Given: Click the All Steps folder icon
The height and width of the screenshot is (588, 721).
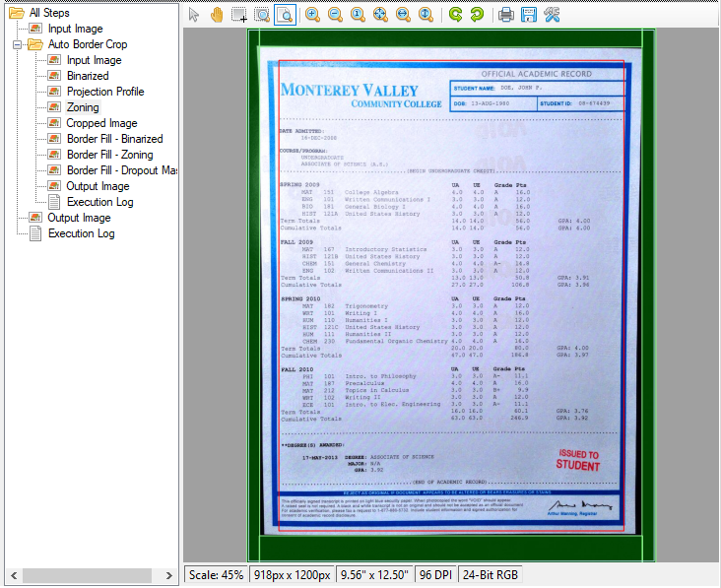Looking at the screenshot, I should tap(17, 13).
